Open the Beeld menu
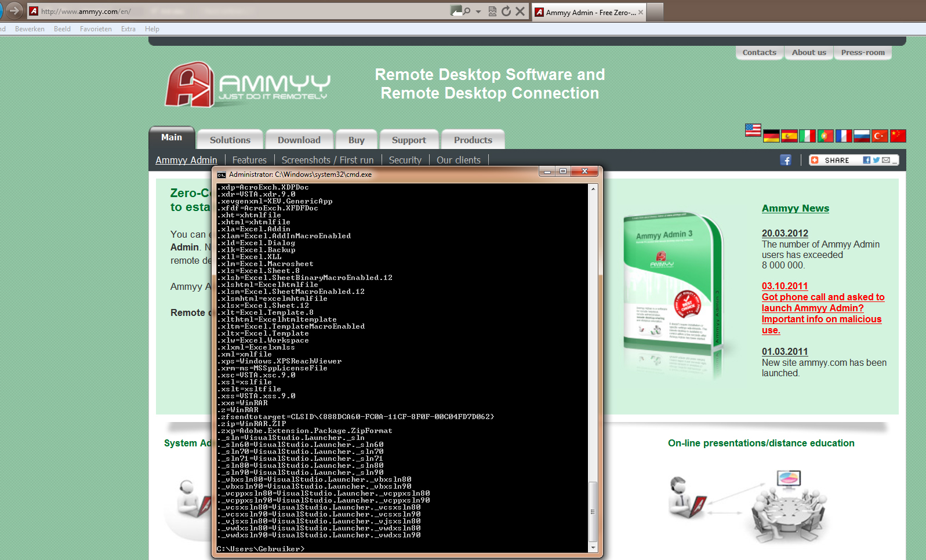926x560 pixels. pos(62,29)
